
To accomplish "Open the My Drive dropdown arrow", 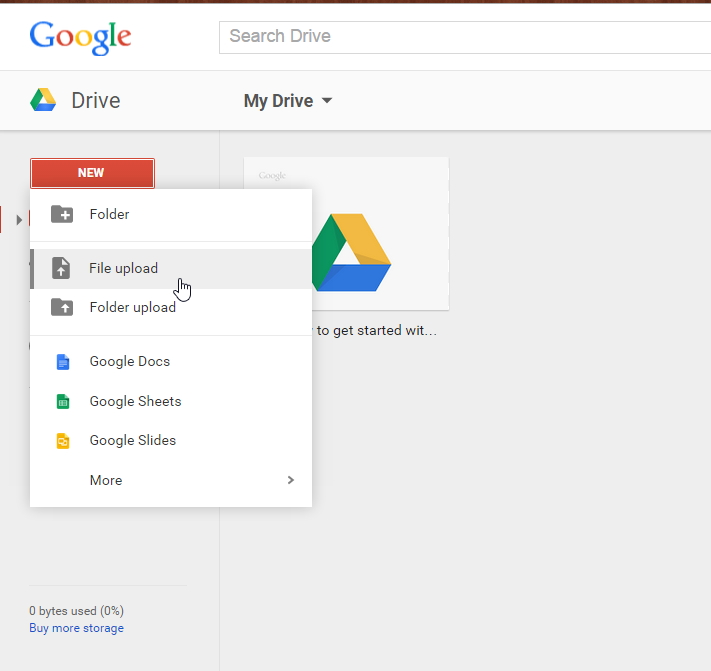I will tap(327, 100).
